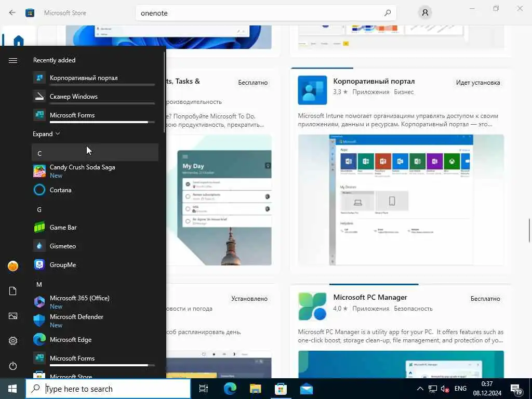This screenshot has height=399, width=532.
Task: Click the ENG language indicator
Action: click(460, 389)
